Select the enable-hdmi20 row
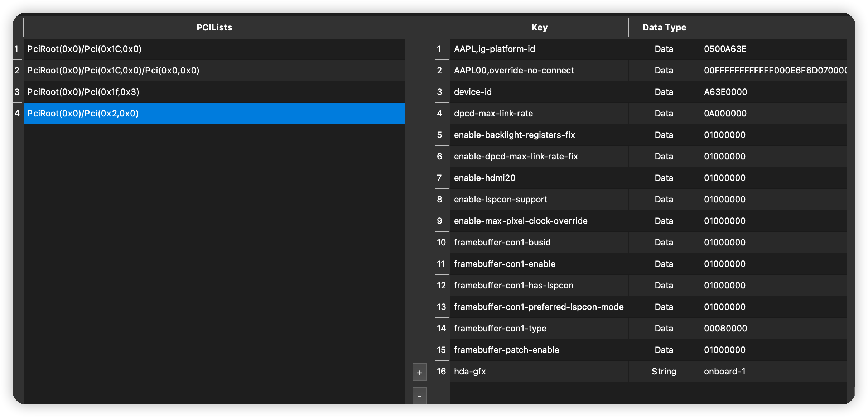 click(519, 178)
